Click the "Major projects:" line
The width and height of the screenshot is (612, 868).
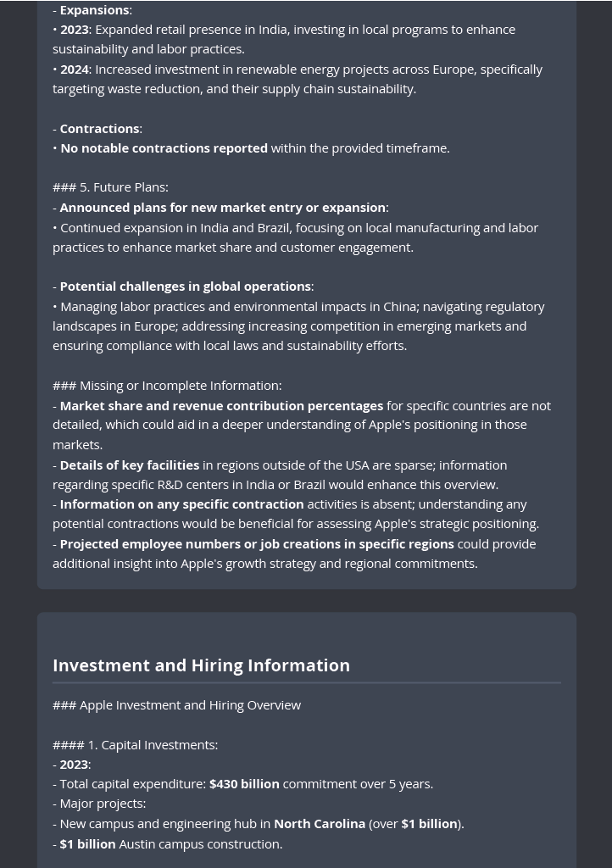coord(99,804)
